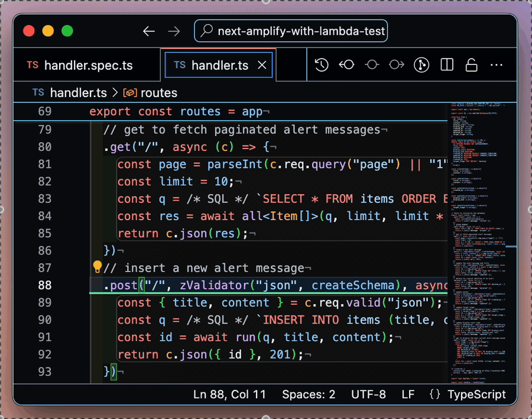The image size is (532, 419).
Task: Click line number 80 in the gutter
Action: click(45, 147)
